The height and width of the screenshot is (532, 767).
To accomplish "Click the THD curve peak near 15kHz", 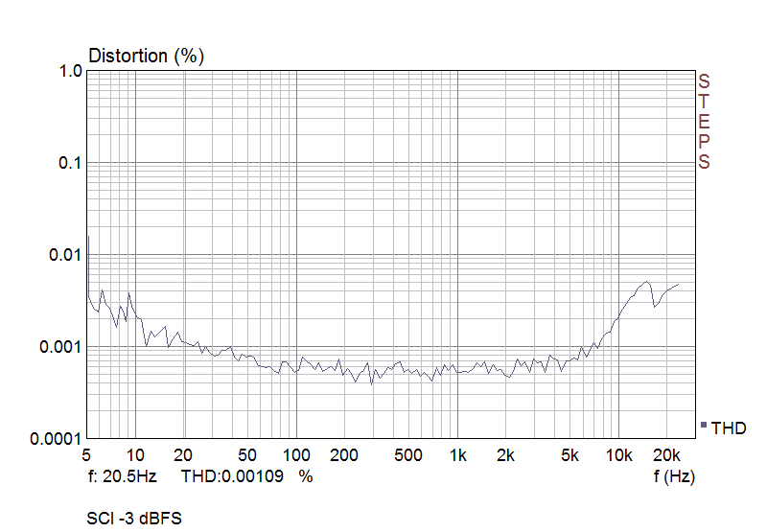I will tap(646, 282).
